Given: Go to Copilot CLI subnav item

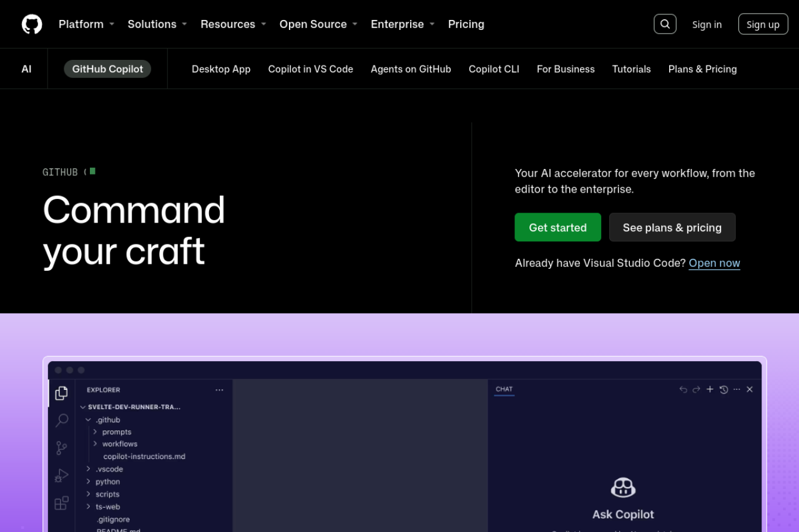Looking at the screenshot, I should (x=494, y=69).
